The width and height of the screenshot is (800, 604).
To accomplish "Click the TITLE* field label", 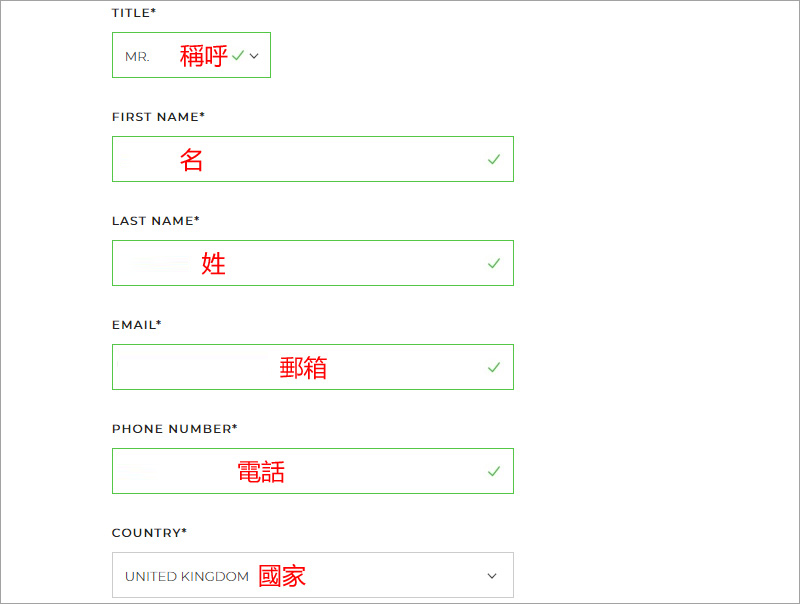I will pyautogui.click(x=134, y=13).
